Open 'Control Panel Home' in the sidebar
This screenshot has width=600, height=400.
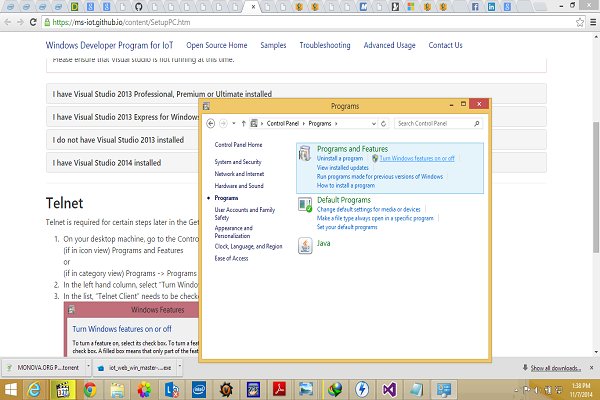click(x=238, y=145)
